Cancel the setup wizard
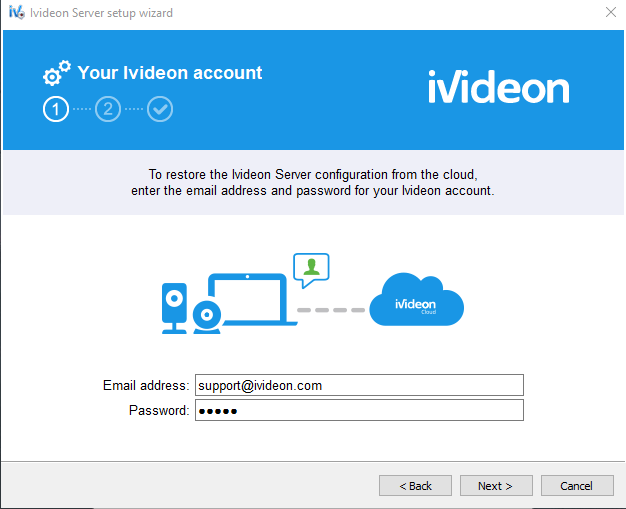The width and height of the screenshot is (626, 509). pyautogui.click(x=577, y=485)
